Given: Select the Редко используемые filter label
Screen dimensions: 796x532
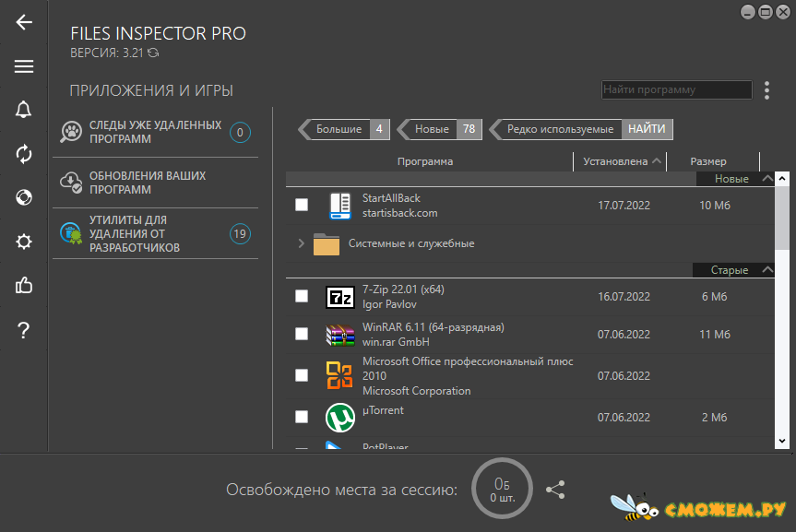Looking at the screenshot, I should [560, 129].
